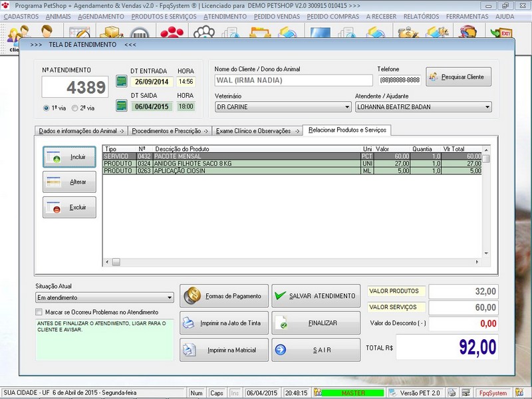Expand the Situação Atual dropdown
The image size is (532, 399).
tap(170, 298)
